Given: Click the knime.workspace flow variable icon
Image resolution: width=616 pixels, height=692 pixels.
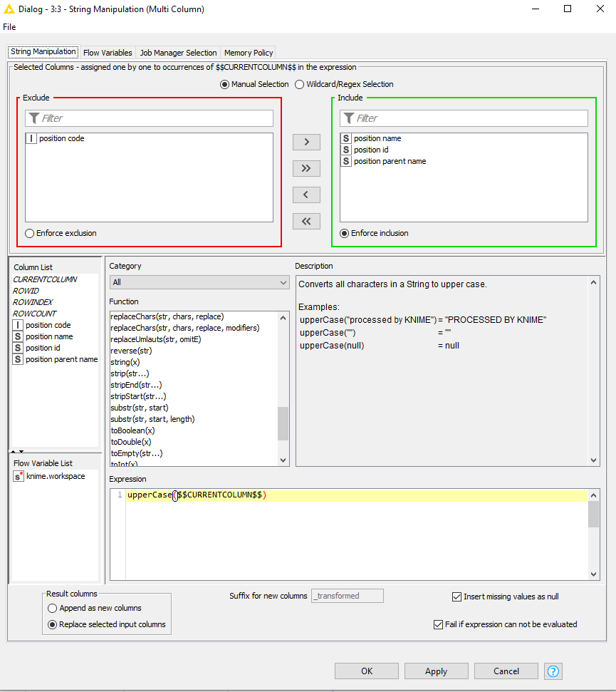Looking at the screenshot, I should [18, 476].
